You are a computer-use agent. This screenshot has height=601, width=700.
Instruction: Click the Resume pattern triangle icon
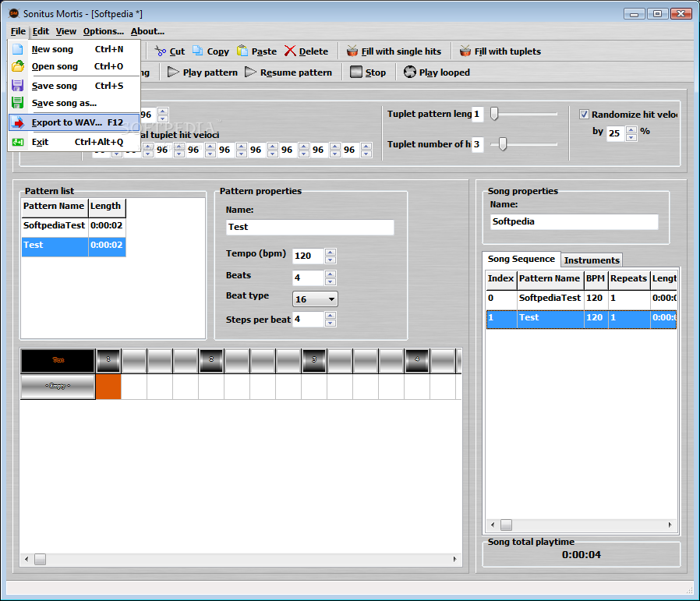pos(251,72)
